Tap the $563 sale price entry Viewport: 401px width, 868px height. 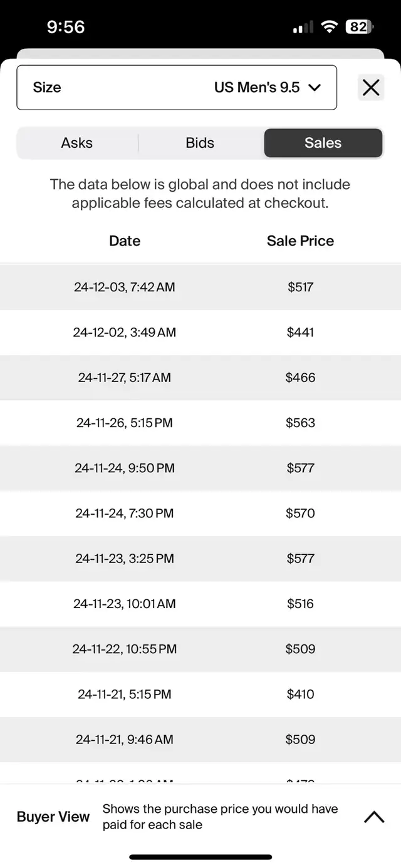tap(300, 423)
